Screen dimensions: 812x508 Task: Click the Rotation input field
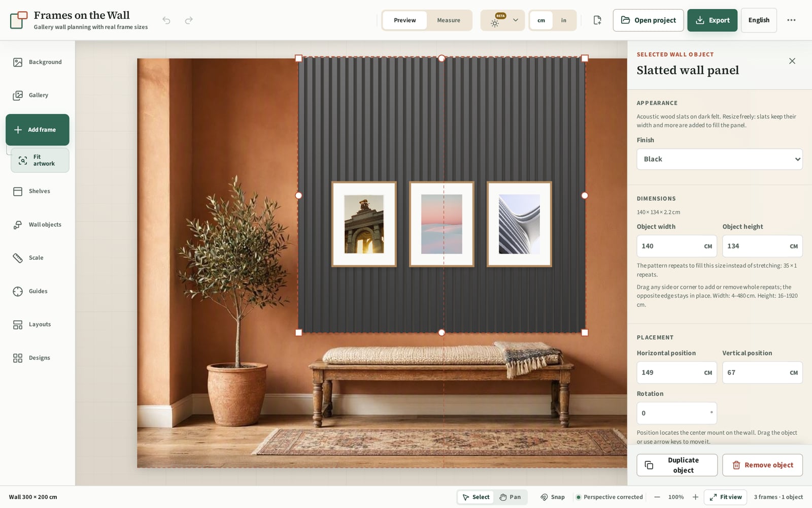(676, 414)
